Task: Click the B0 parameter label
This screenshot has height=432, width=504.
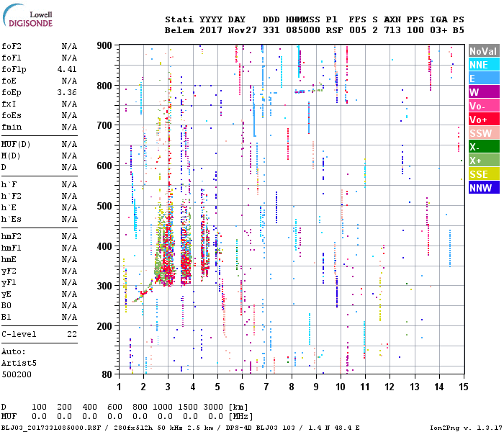Action: point(6,306)
